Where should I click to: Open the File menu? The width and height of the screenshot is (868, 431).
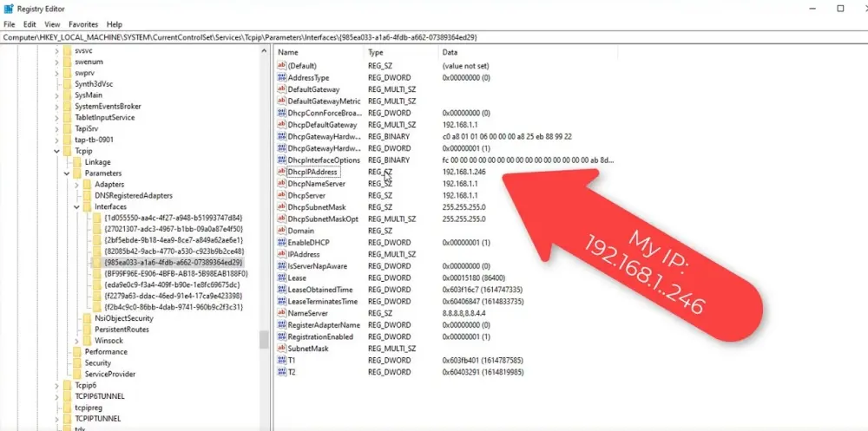9,24
